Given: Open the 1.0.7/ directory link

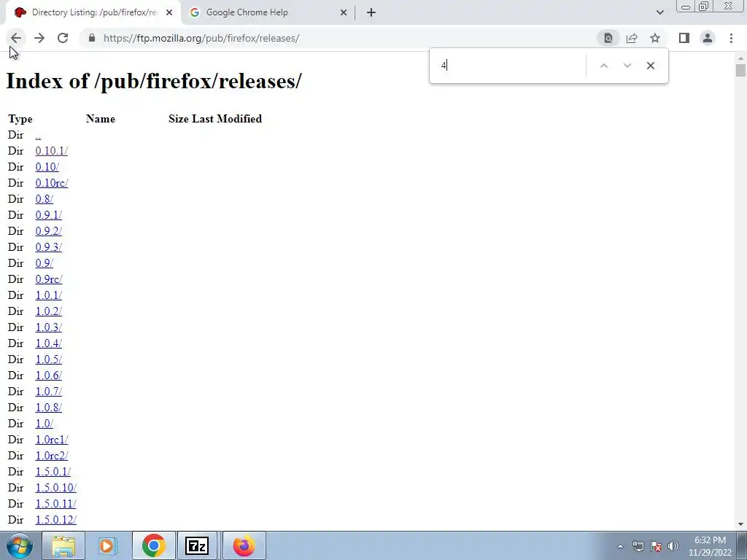Looking at the screenshot, I should tap(49, 392).
